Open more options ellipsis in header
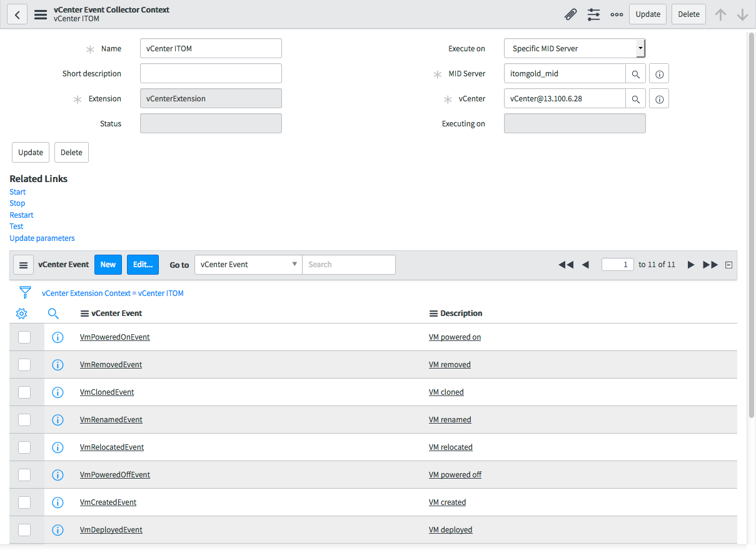Image resolution: width=756 pixels, height=550 pixels. [x=617, y=14]
